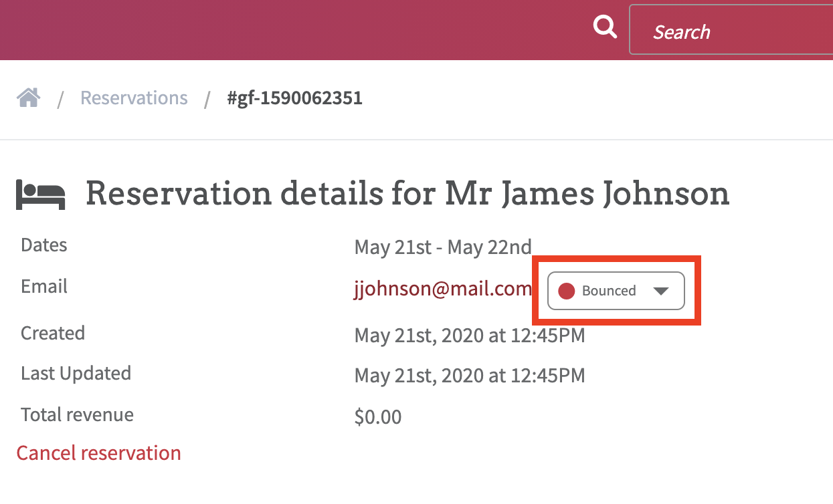The image size is (833, 504).
Task: Click the Reservation details for Mr James Johnson heading
Action: tap(407, 194)
